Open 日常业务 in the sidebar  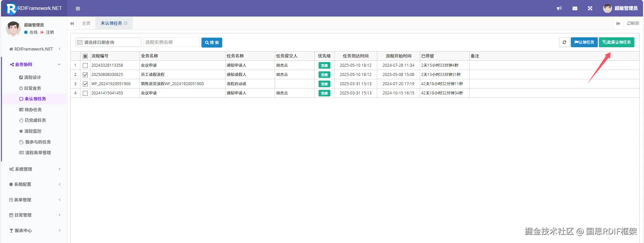(30, 88)
